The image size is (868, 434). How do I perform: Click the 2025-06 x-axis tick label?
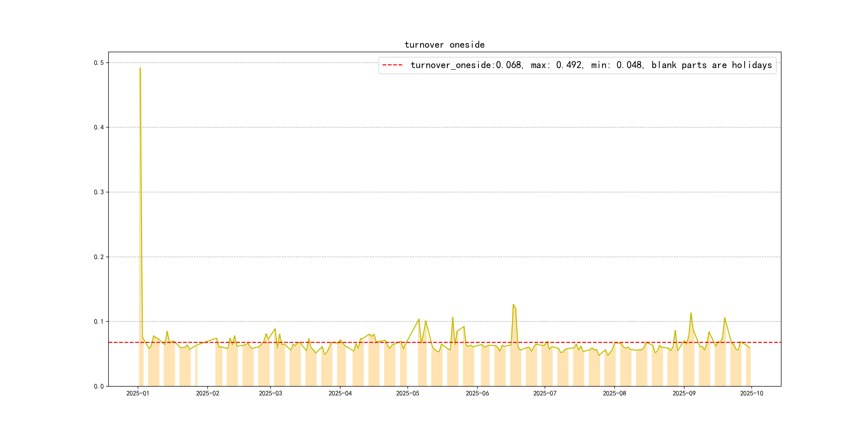coord(477,393)
